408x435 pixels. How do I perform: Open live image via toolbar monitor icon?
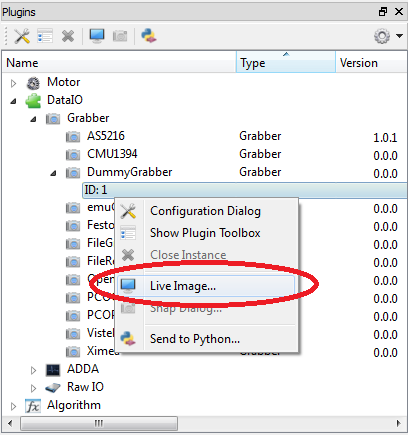coord(97,36)
